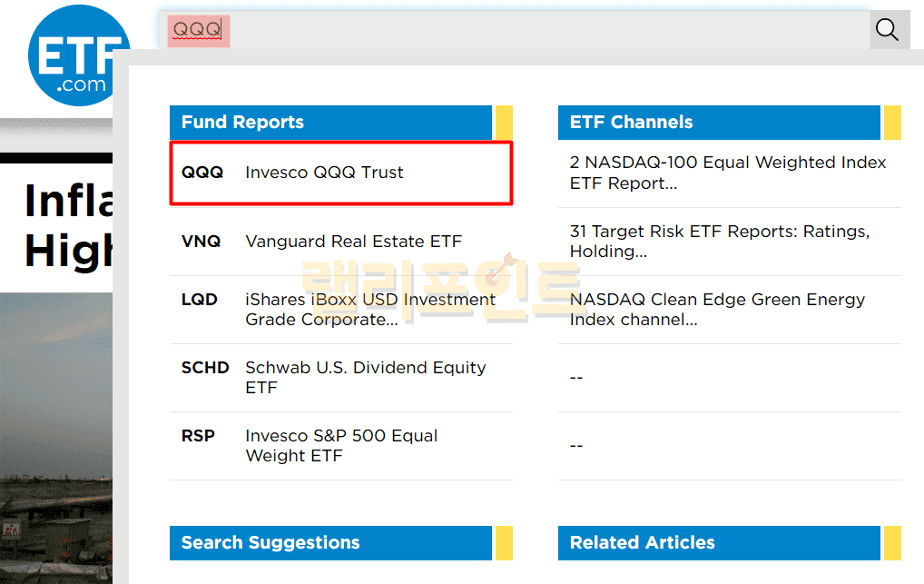Click yellow marker beside Search Suggestions header
This screenshot has height=584, width=924.
(504, 543)
